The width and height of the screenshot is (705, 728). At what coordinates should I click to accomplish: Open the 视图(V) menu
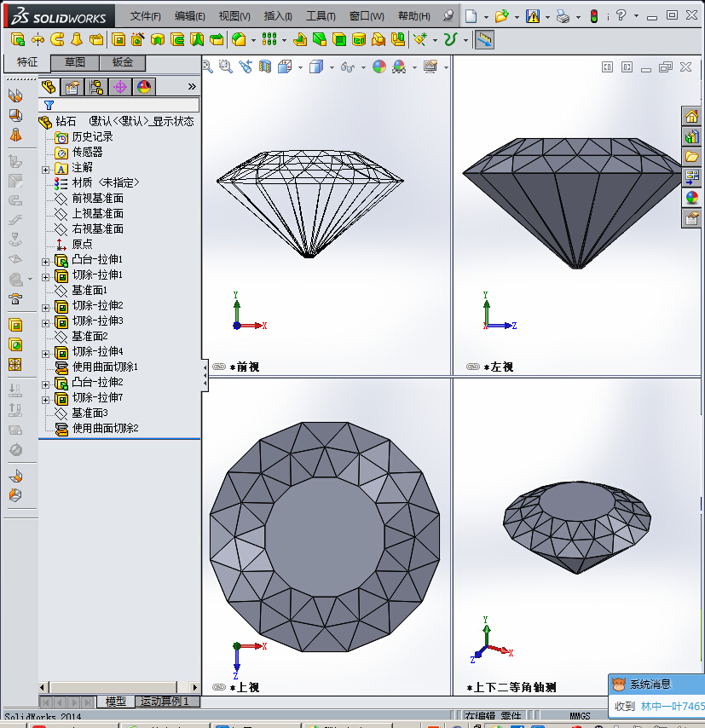pos(234,16)
